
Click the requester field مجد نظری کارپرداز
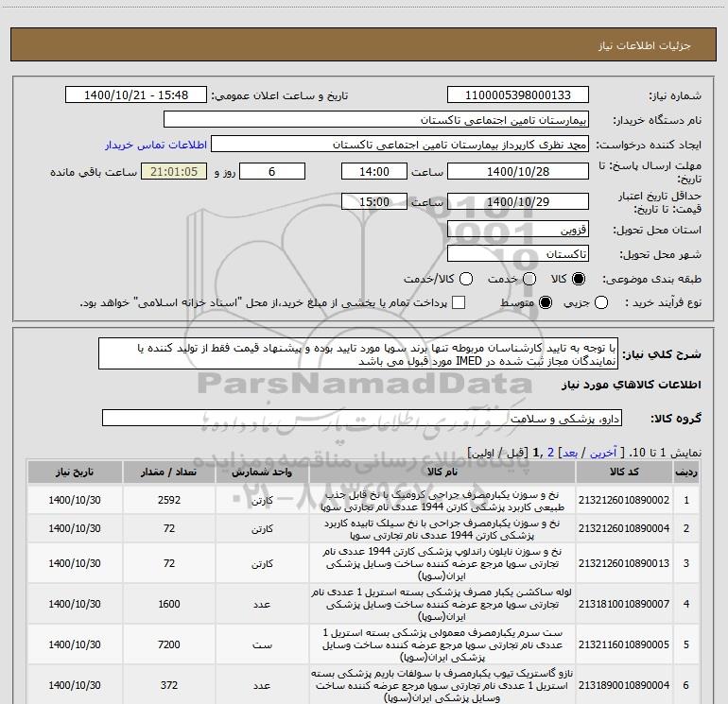pos(400,145)
